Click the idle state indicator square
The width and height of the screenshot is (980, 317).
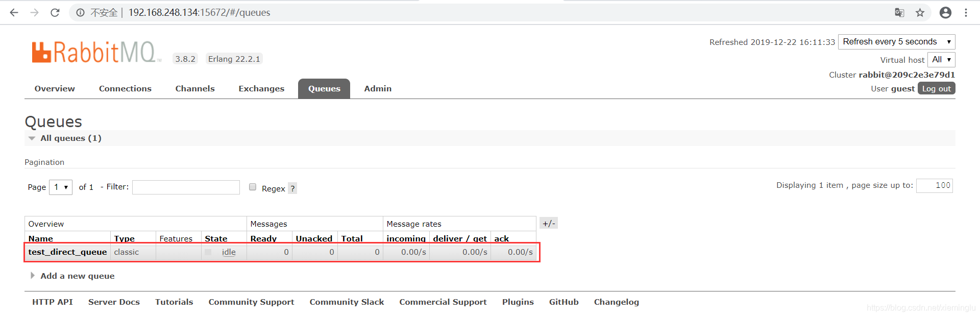(208, 252)
